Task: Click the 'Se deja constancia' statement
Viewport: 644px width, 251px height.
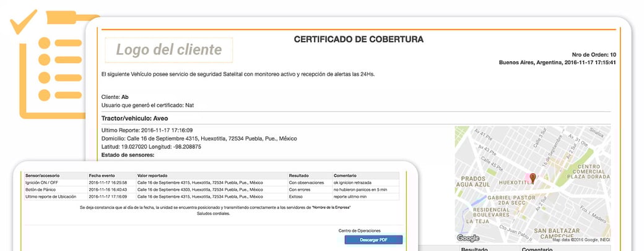Action: pos(215,208)
